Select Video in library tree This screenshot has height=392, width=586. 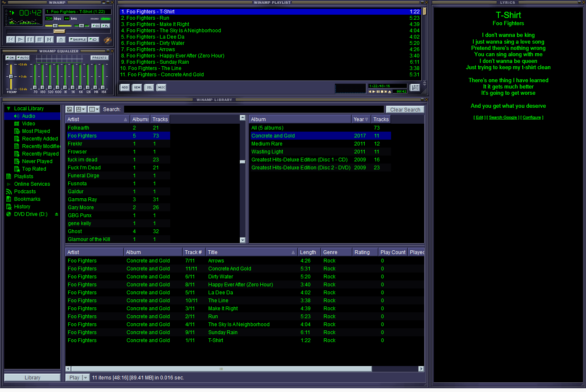click(29, 124)
